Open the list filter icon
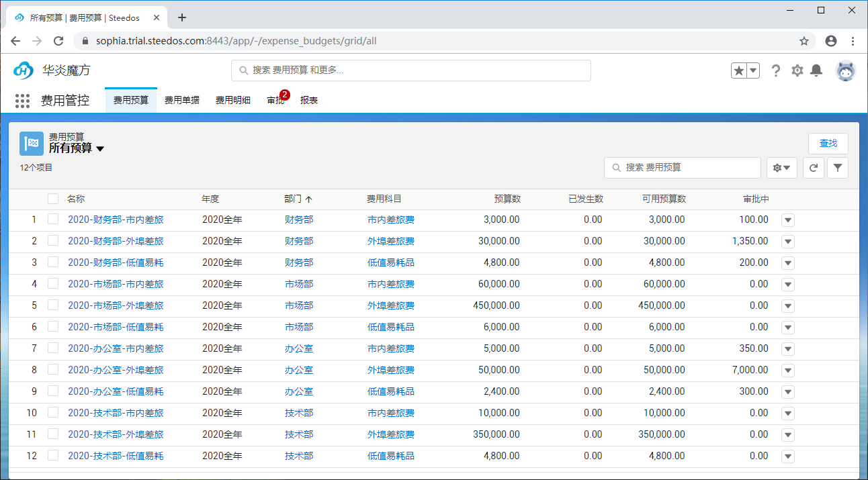The width and height of the screenshot is (868, 480). point(837,168)
